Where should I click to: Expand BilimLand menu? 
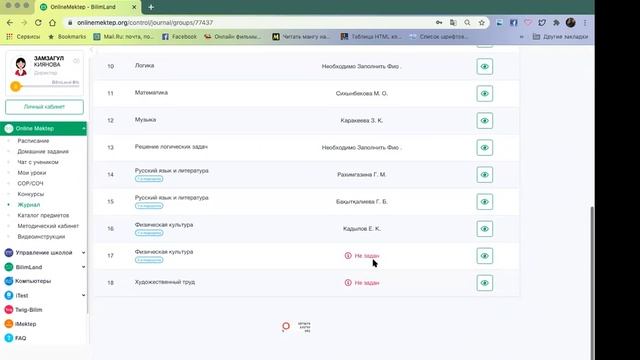[83, 267]
